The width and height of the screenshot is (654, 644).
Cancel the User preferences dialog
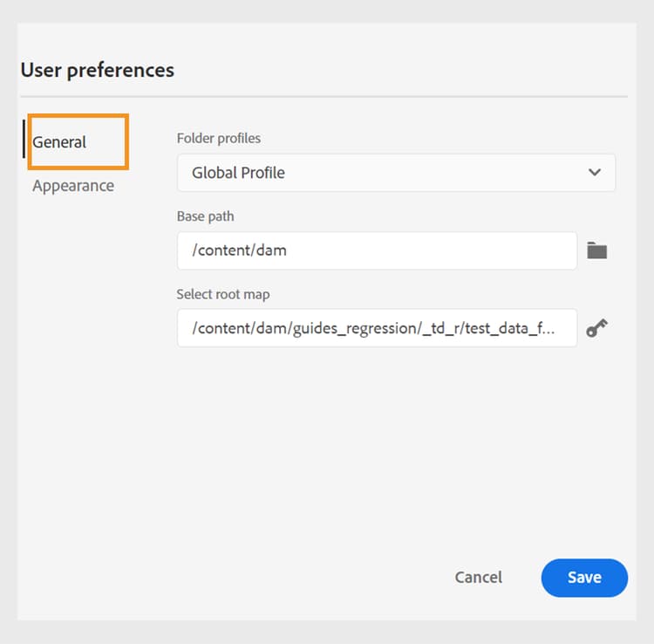[479, 578]
